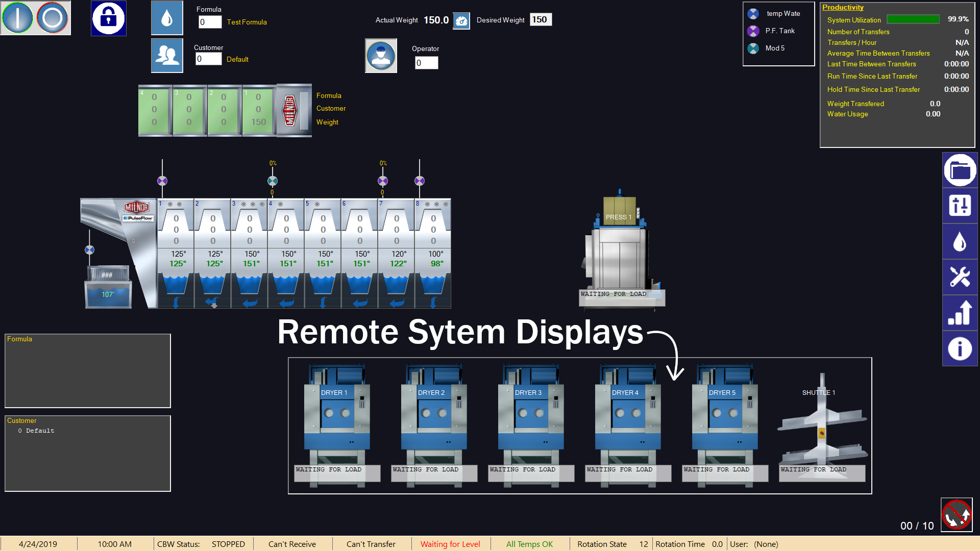Select '0 Default' in Customer list
The image size is (980, 551).
tap(36, 431)
